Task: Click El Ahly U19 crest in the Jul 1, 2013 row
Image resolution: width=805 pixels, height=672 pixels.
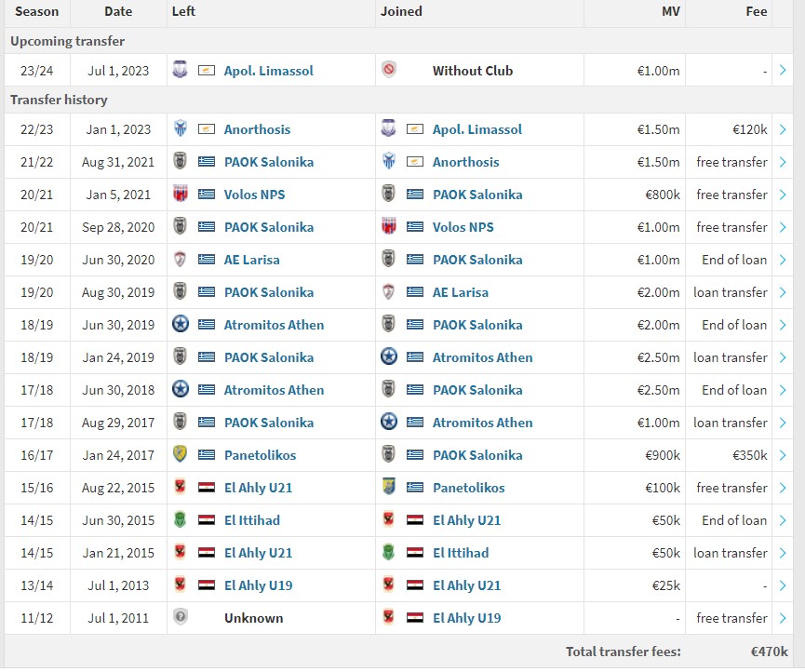Action: tap(181, 585)
